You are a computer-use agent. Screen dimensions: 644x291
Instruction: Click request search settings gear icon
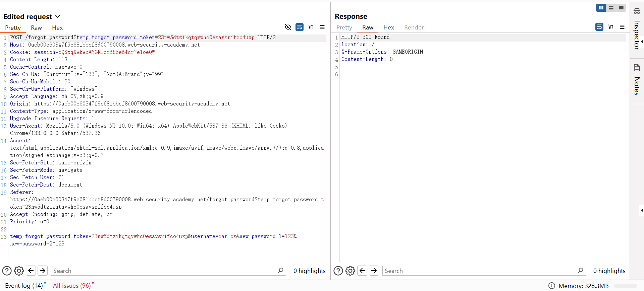coord(19,271)
